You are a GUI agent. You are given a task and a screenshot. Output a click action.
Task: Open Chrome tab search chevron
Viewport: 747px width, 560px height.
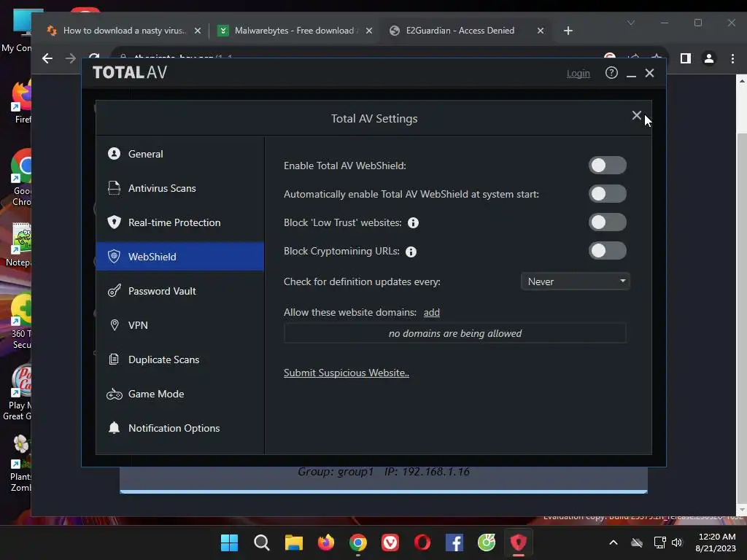tap(631, 23)
